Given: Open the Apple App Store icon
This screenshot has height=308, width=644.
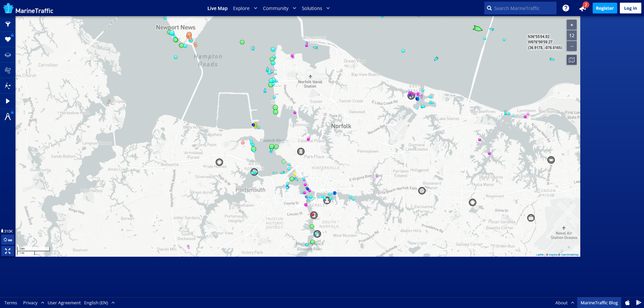Looking at the screenshot, I should (x=628, y=303).
